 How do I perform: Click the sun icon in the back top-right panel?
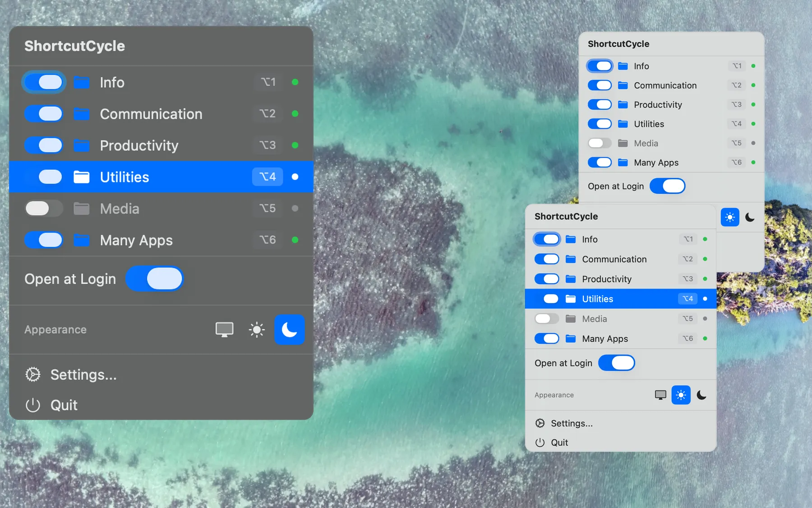729,217
